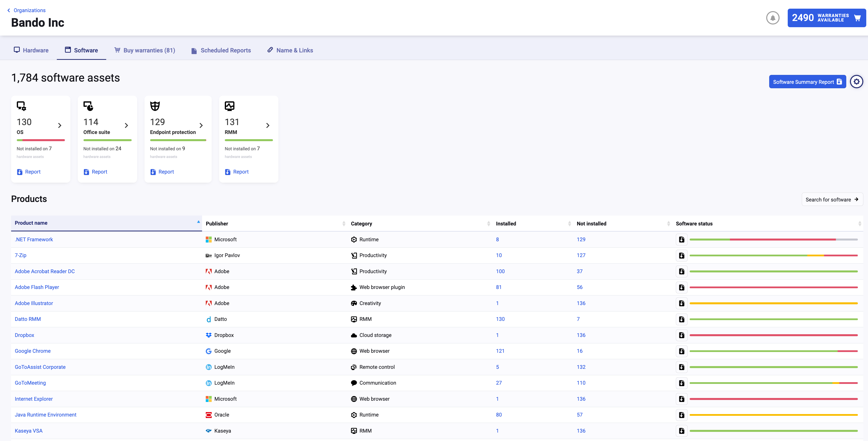868x441 pixels.
Task: Sort table by Installed column
Action: click(533, 223)
